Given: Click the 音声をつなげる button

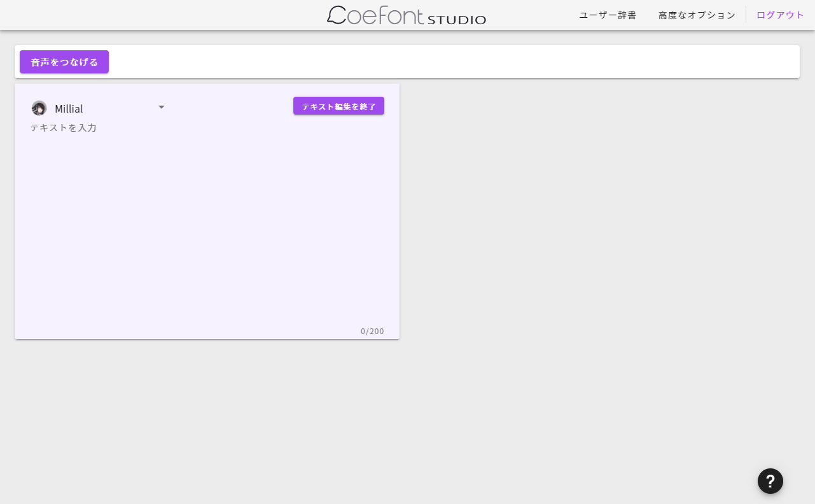Looking at the screenshot, I should tap(64, 62).
